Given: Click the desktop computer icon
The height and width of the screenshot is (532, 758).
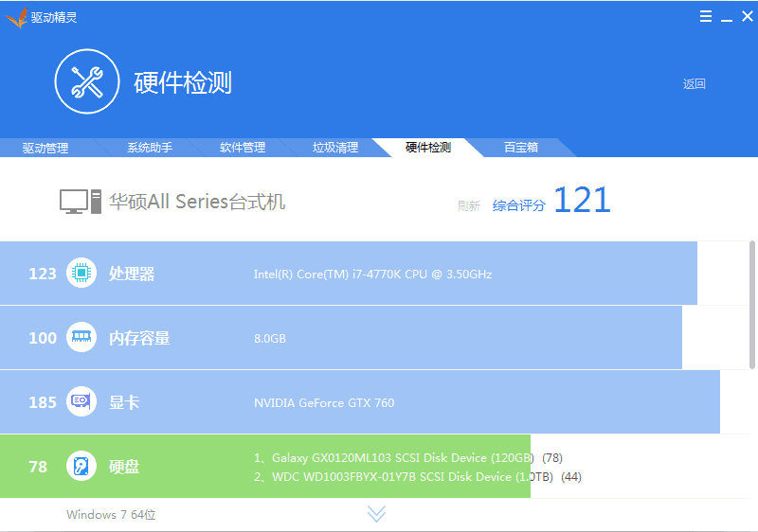Looking at the screenshot, I should pyautogui.click(x=81, y=202).
